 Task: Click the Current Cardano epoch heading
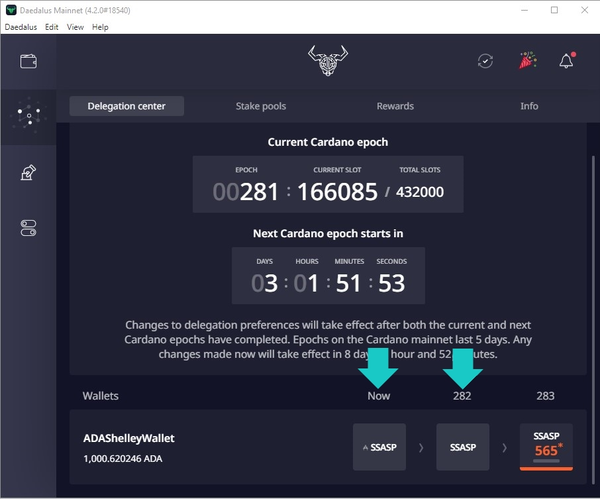[328, 142]
